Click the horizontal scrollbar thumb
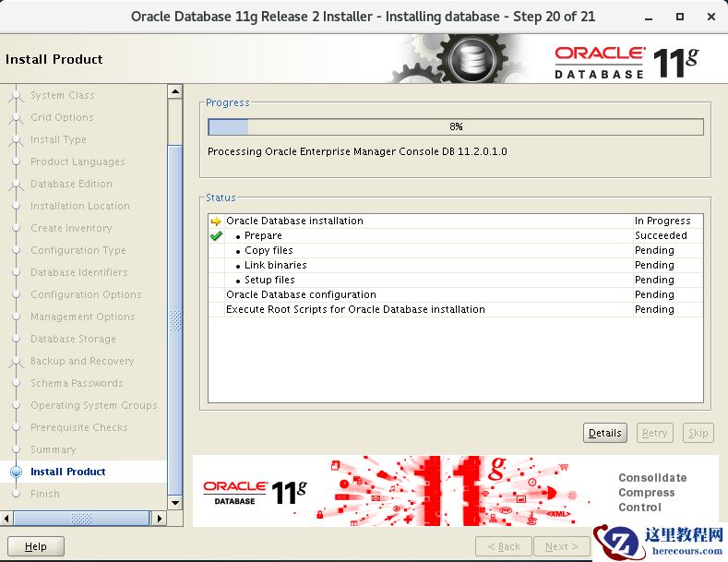 81,519
